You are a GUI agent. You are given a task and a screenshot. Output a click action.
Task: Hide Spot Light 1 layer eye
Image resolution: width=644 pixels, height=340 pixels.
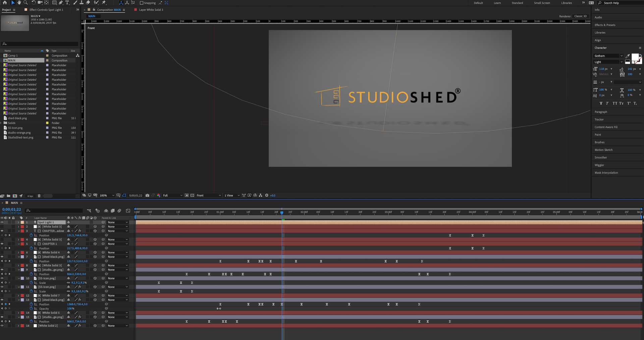click(x=2, y=222)
